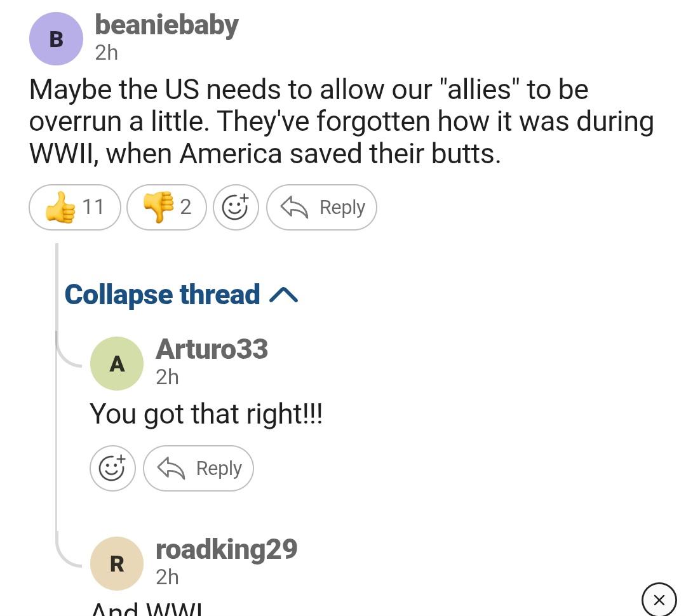This screenshot has width=686, height=616.
Task: Click the 2h timestamp under Arturo33
Action: (168, 377)
